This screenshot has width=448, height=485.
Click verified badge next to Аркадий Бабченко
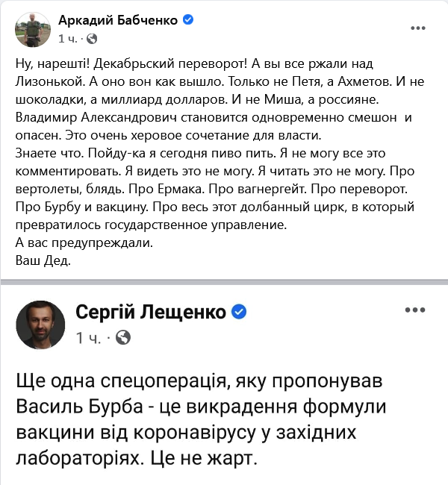coord(188,20)
